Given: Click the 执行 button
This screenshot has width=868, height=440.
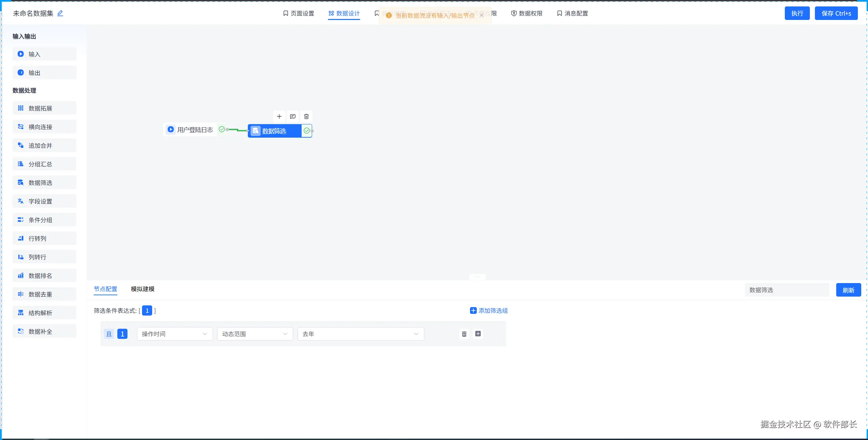Looking at the screenshot, I should [797, 14].
